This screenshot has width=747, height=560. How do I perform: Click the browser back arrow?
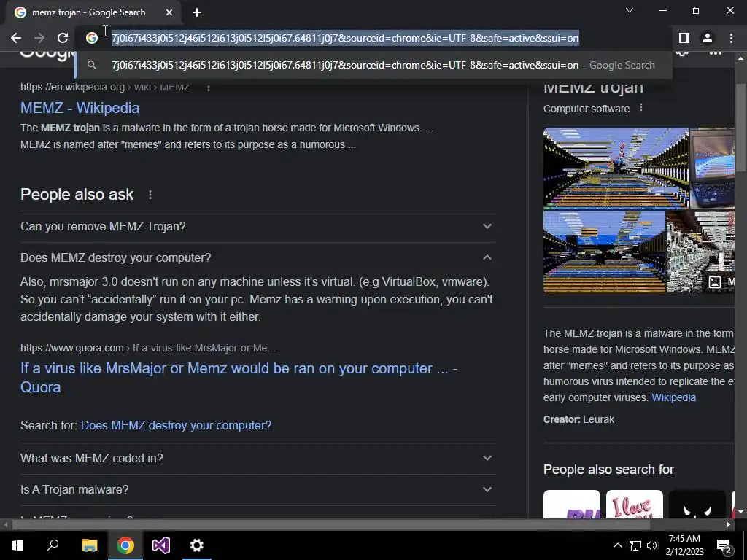click(16, 38)
